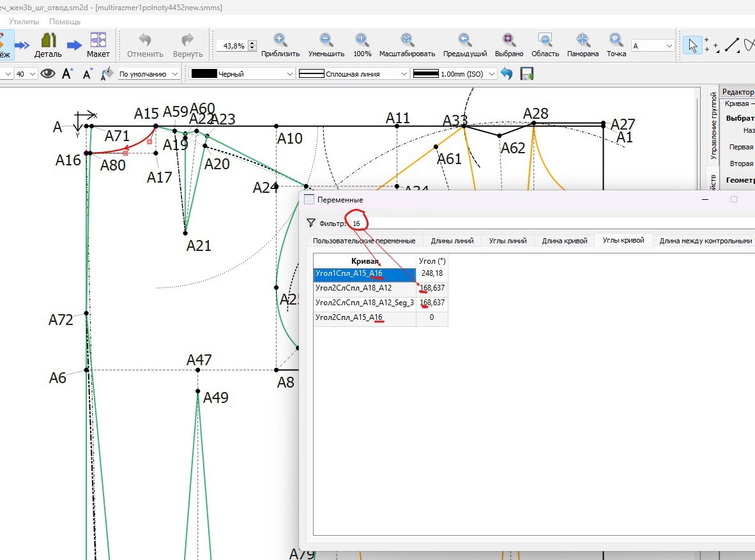Zoom in with Приблизить

pyautogui.click(x=280, y=45)
